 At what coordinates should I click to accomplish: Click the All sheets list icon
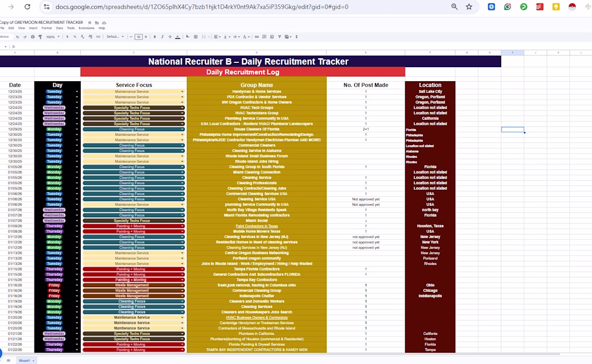pyautogui.click(x=8, y=361)
